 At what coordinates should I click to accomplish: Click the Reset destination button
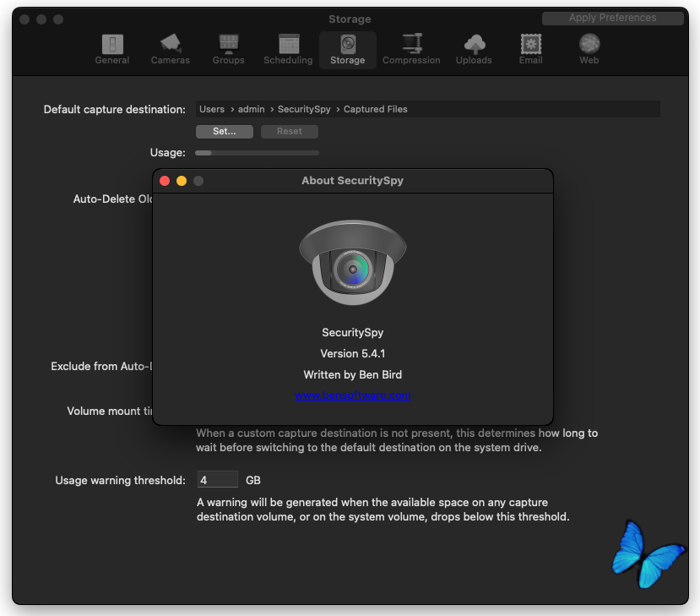click(x=290, y=131)
